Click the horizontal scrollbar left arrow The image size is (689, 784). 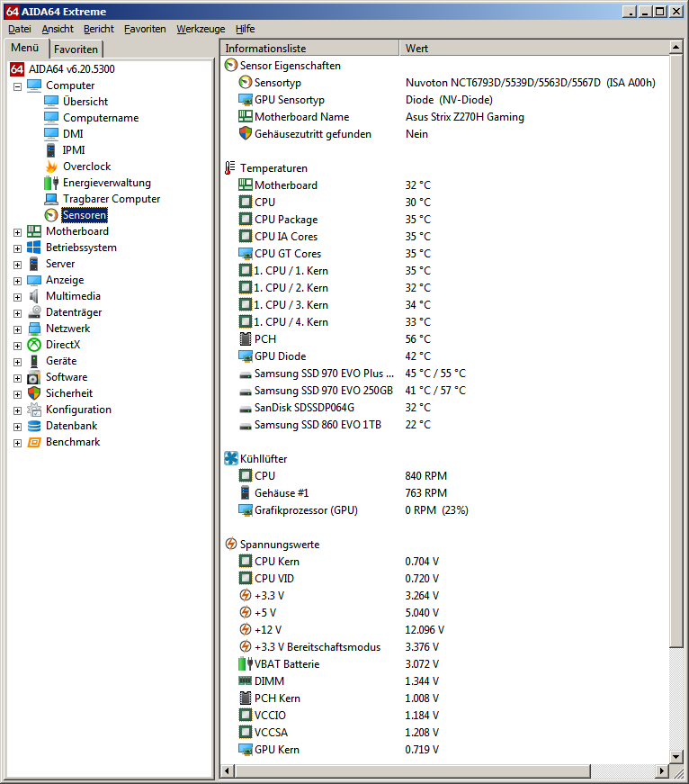[x=228, y=770]
